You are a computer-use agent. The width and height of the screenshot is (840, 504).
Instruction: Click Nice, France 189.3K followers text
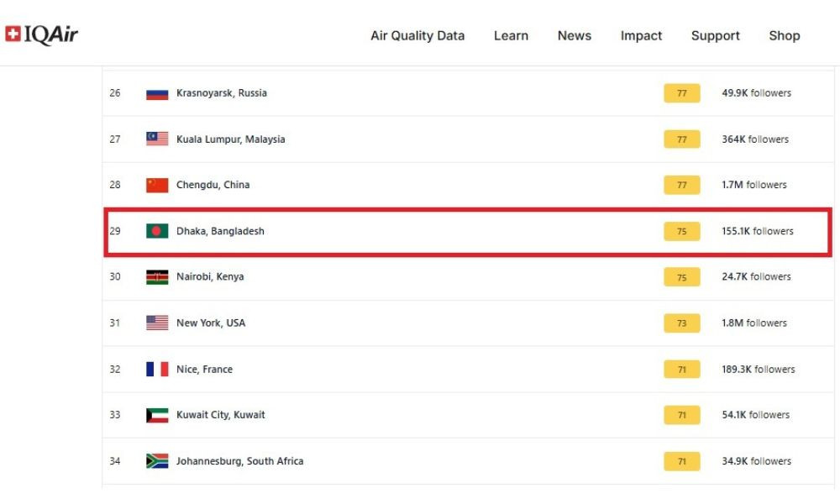pyautogui.click(x=758, y=369)
